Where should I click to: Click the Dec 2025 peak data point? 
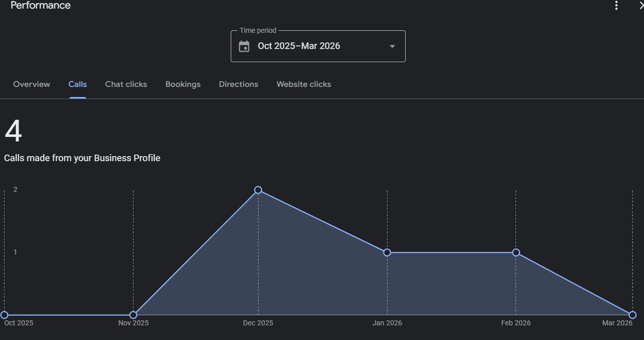pyautogui.click(x=258, y=190)
